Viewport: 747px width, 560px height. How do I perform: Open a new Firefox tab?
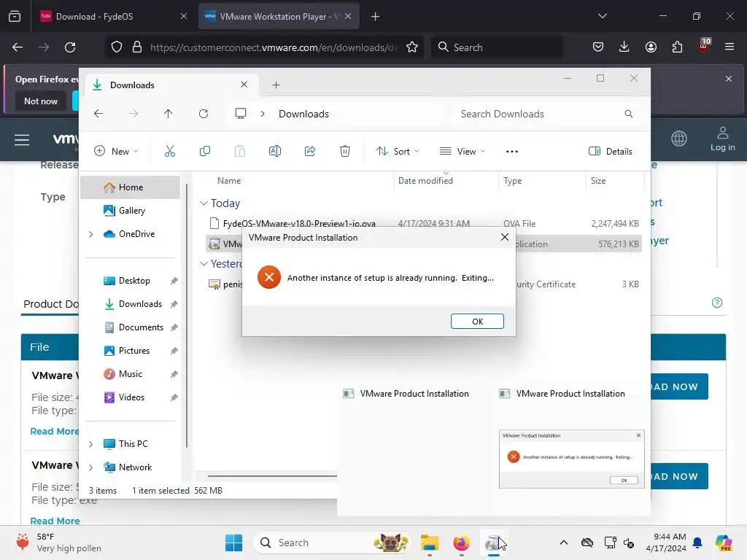pos(376,17)
